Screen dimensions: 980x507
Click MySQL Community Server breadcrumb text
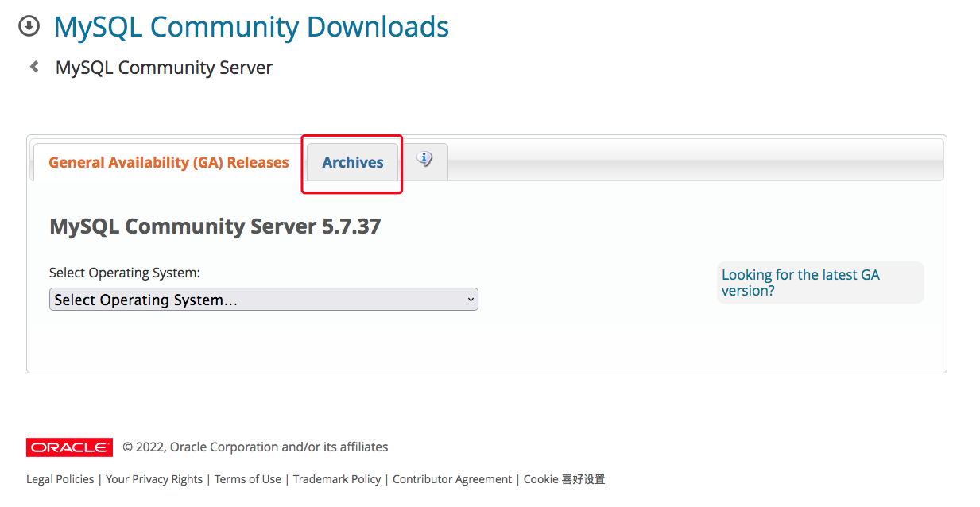164,68
